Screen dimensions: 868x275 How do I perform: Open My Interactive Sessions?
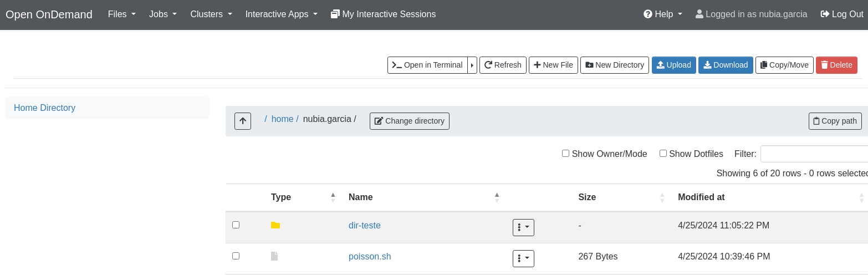click(384, 14)
